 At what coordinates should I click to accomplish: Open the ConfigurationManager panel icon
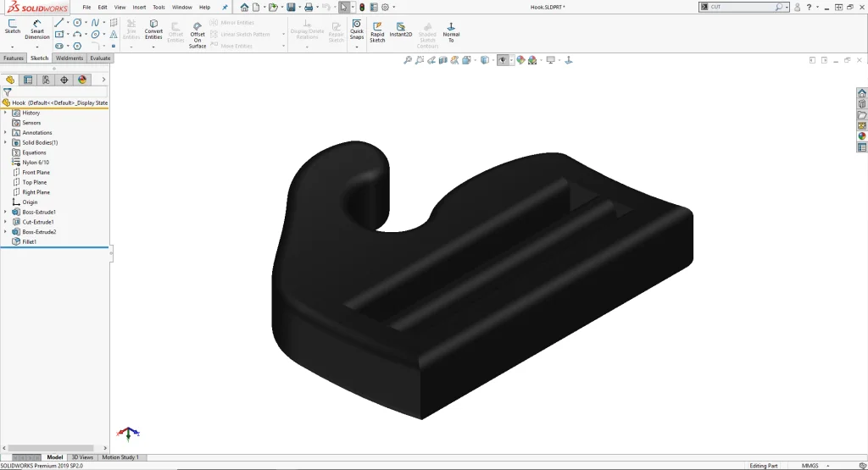click(46, 80)
